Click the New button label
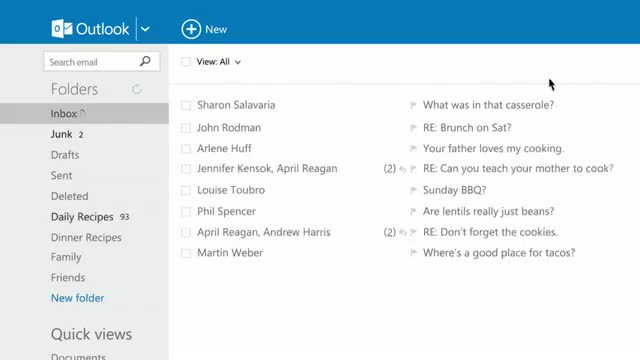 [x=216, y=29]
